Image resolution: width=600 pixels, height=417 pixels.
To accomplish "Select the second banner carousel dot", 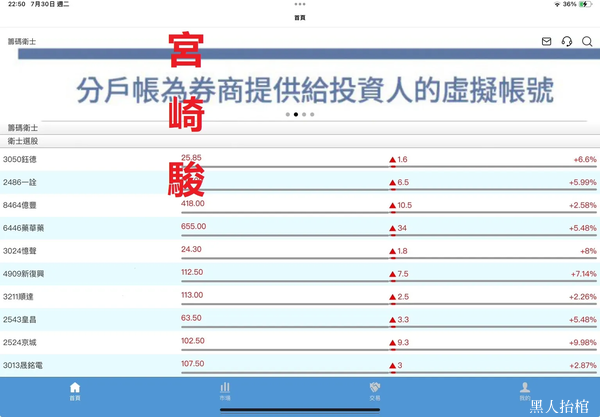I will 296,115.
